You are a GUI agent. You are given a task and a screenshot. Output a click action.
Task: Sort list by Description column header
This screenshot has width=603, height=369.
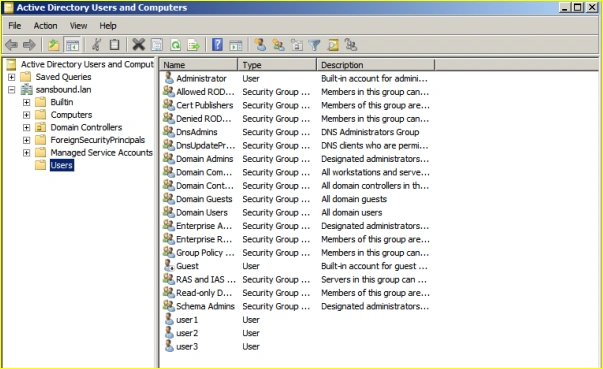(376, 65)
